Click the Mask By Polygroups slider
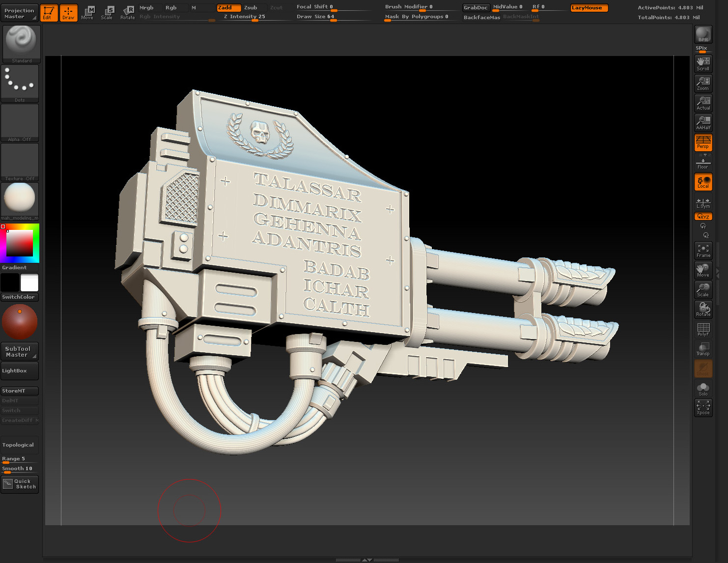The width and height of the screenshot is (728, 563). tap(422, 17)
